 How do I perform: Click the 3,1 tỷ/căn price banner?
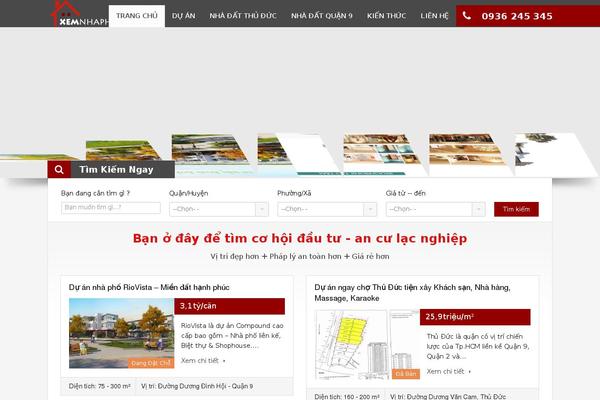point(230,306)
